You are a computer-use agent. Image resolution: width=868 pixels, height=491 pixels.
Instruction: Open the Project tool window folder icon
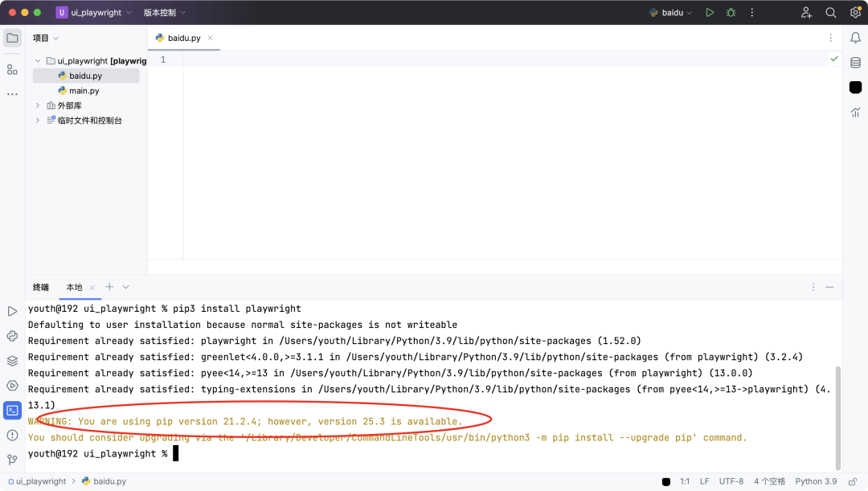coord(12,39)
